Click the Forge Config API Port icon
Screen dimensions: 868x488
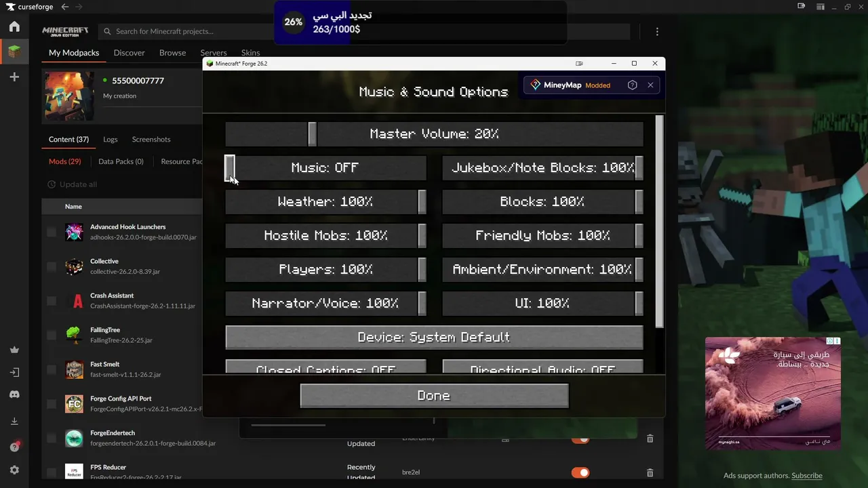74,404
